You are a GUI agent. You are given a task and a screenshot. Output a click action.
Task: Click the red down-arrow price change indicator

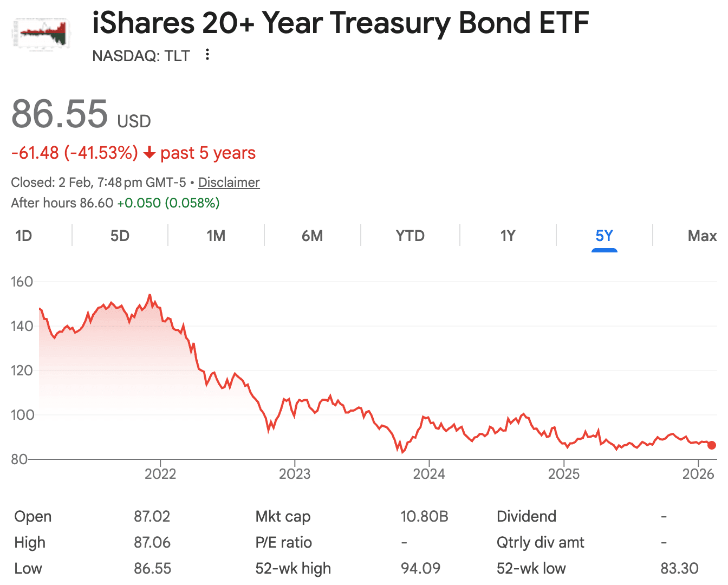point(149,154)
